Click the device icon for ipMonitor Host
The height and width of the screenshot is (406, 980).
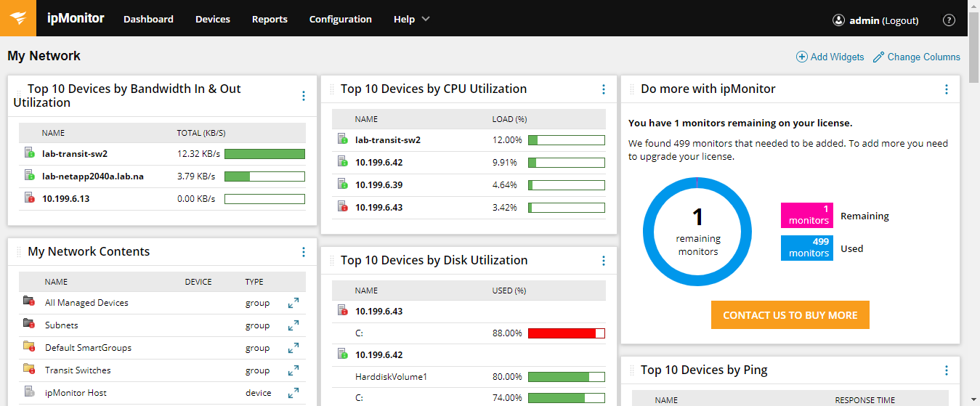tap(29, 392)
